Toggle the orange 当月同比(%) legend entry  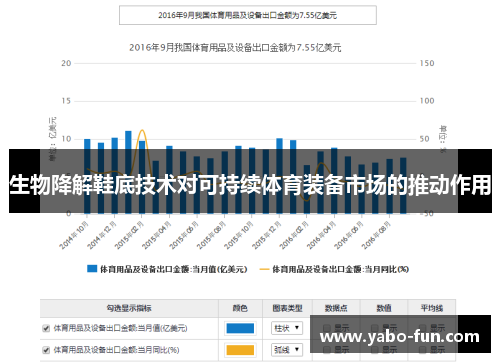[x=334, y=269]
